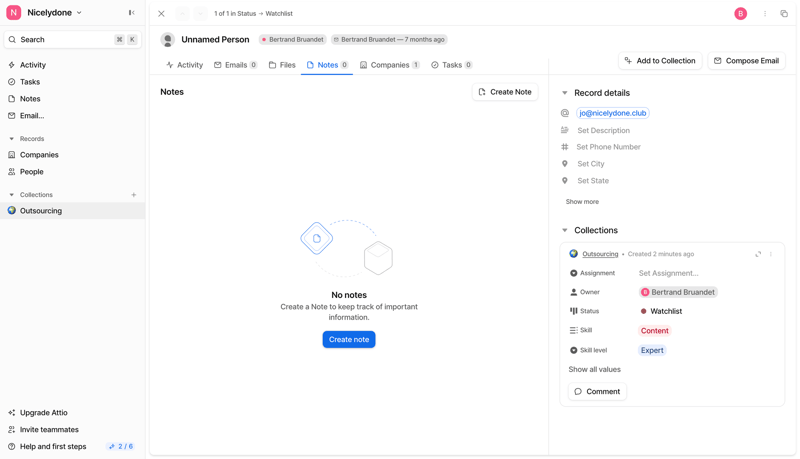Click the jo@nicelydone.club email chip
Image resolution: width=800 pixels, height=459 pixels.
(612, 113)
